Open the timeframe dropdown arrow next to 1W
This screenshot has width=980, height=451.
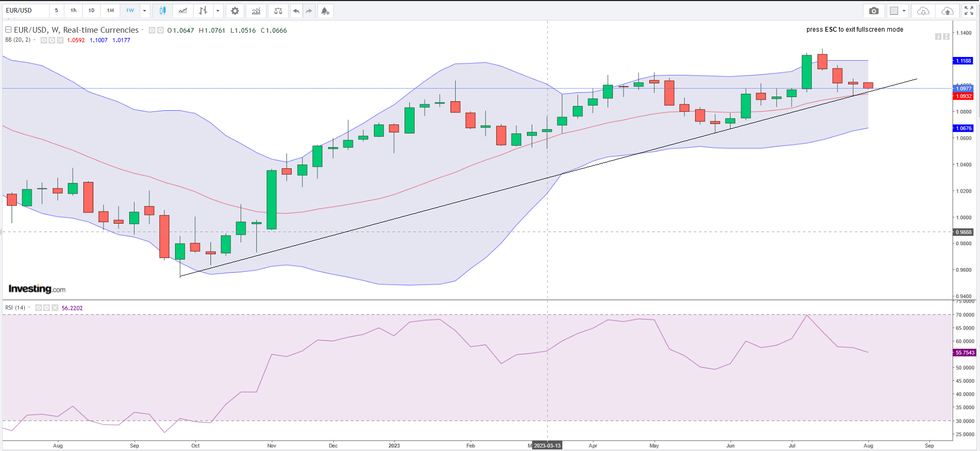coord(145,11)
